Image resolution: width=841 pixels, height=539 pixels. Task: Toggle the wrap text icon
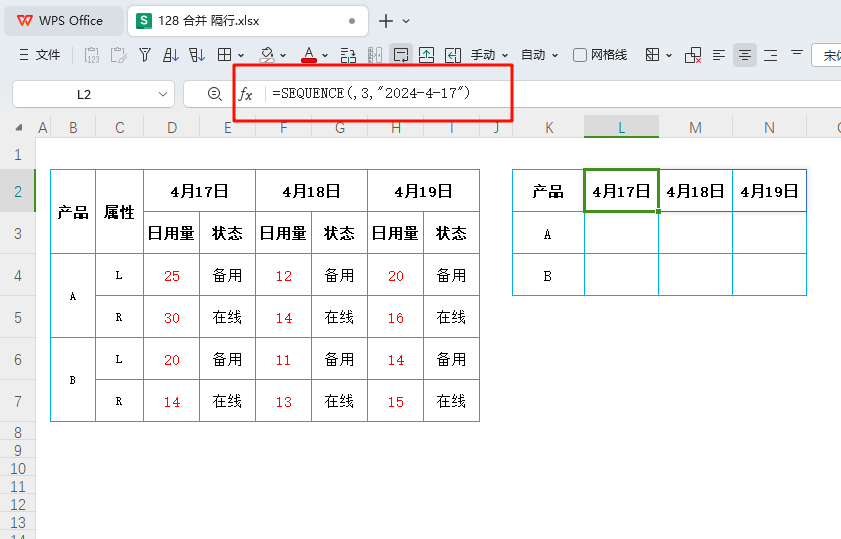(x=401, y=55)
